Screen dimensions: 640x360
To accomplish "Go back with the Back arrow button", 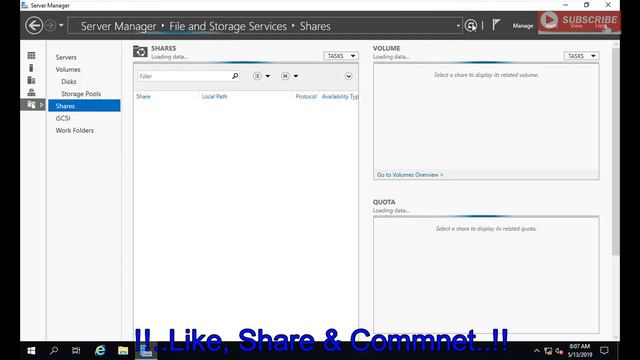I will [x=34, y=26].
